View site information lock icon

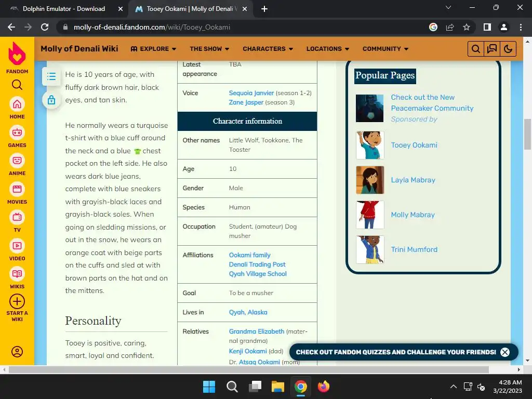pyautogui.click(x=65, y=27)
